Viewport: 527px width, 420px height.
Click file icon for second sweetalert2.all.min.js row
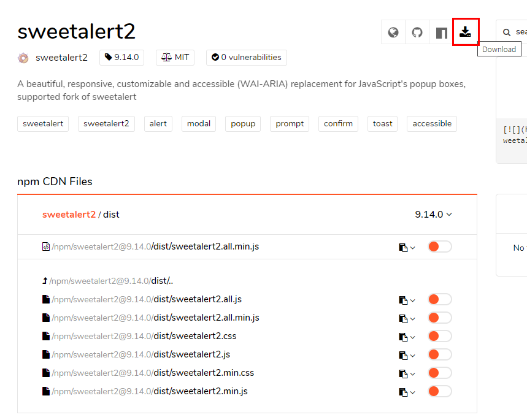point(46,318)
